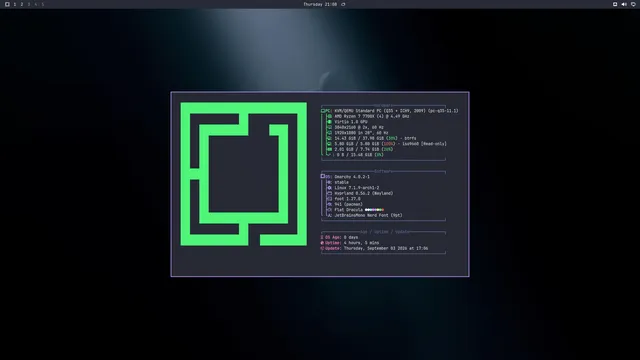Image resolution: width=640 pixels, height=360 pixels.
Task: Select the 'Uptime' label
Action: pos(333,243)
